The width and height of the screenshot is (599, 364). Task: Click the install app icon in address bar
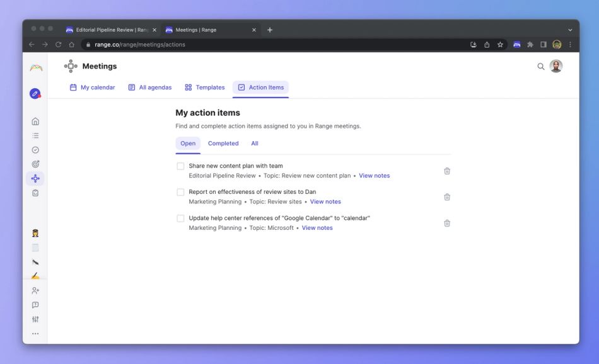click(x=474, y=45)
